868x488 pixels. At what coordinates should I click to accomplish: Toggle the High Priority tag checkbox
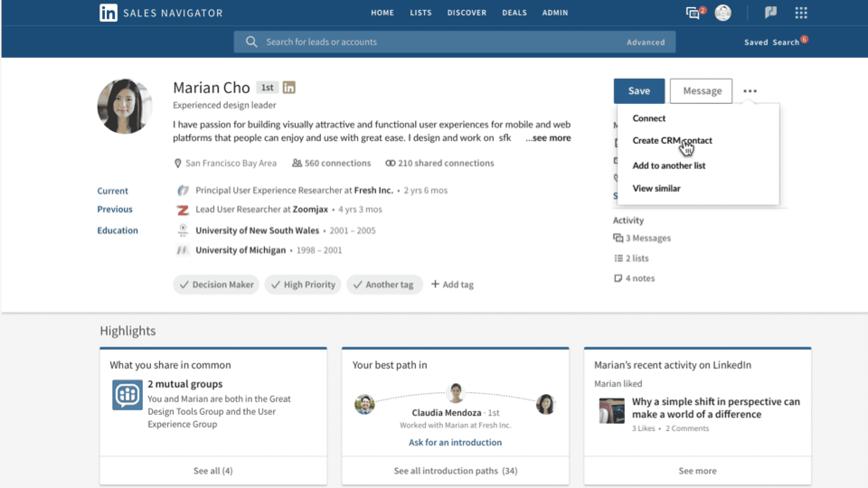[x=303, y=284]
